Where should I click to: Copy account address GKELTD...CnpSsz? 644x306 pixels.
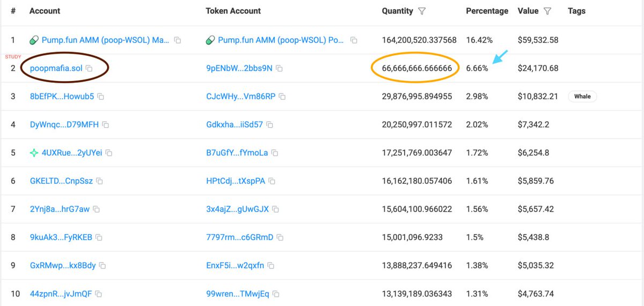pyautogui.click(x=100, y=181)
